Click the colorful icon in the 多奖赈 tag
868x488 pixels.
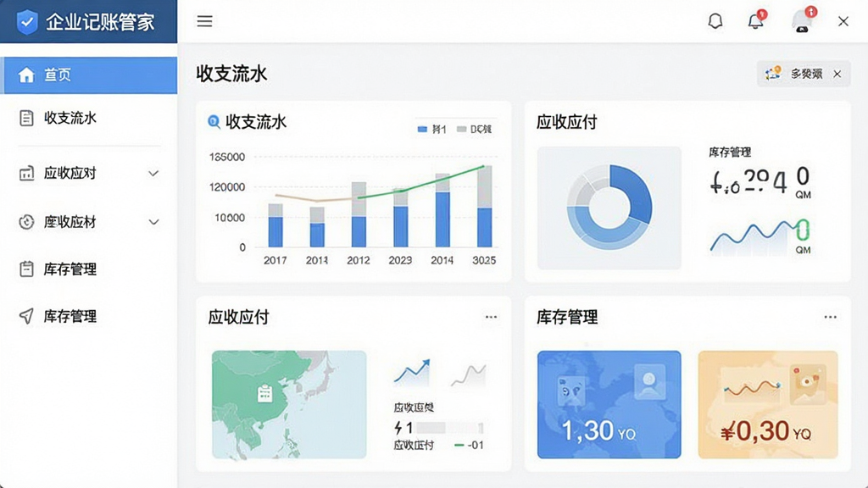tap(773, 74)
